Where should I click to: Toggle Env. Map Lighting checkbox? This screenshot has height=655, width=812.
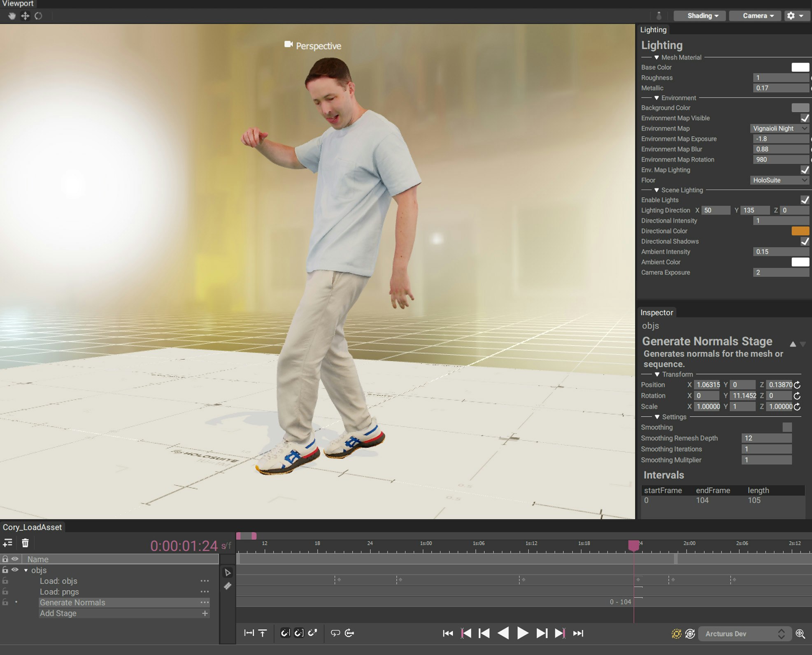805,170
